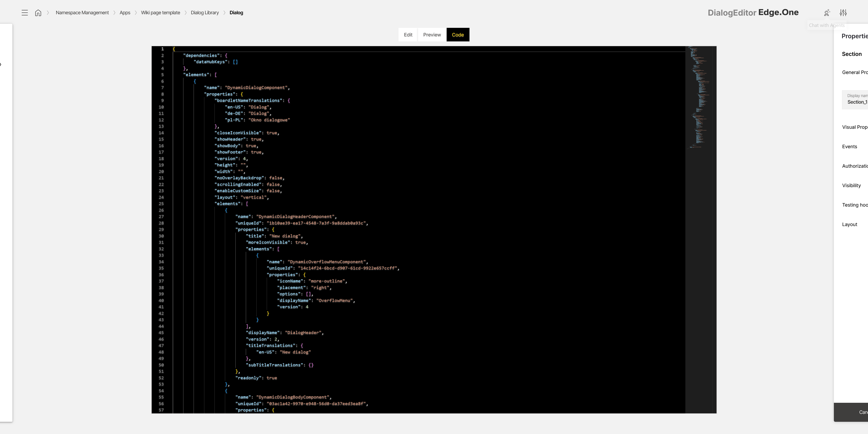
Task: Expand the Layout section
Action: pyautogui.click(x=849, y=225)
